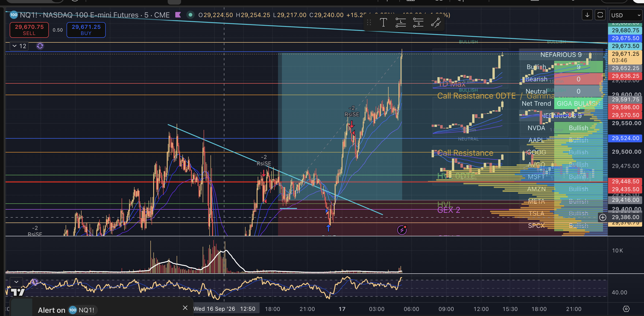Open the USD currency dropdown

tap(626, 15)
